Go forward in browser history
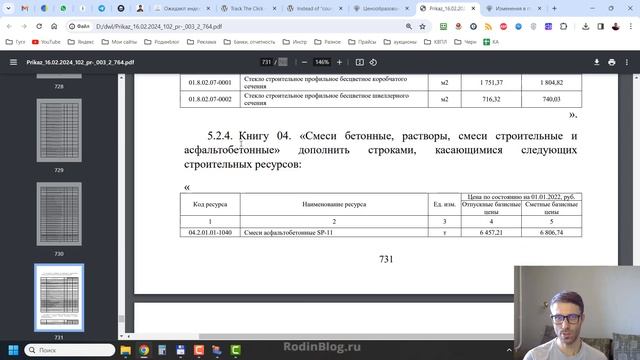Screen dimensions: 640x360 [x=24, y=26]
